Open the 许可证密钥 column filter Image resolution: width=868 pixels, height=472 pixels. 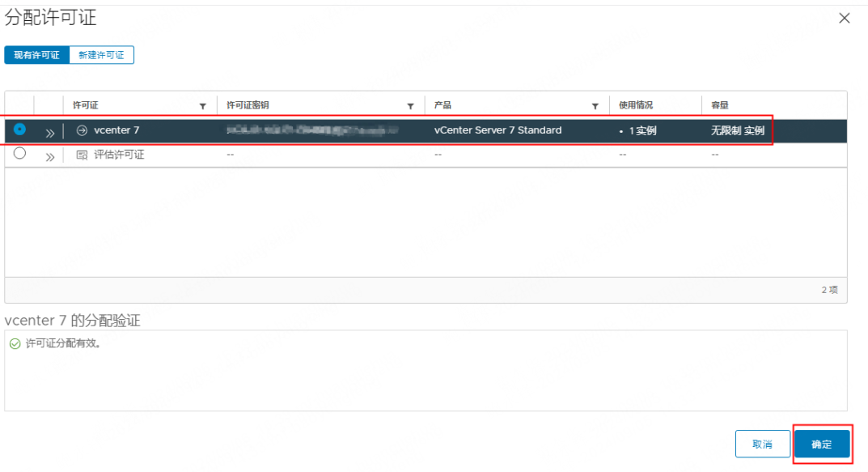tap(410, 106)
